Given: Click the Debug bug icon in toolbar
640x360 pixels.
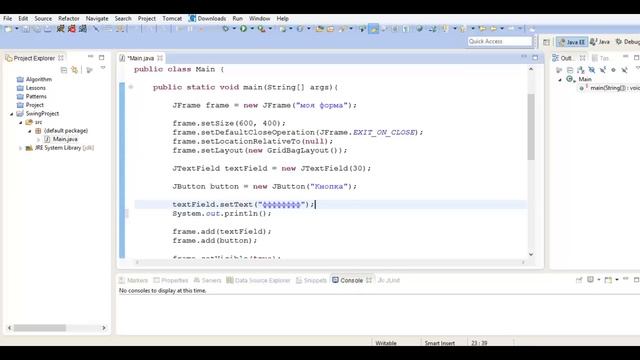Looking at the screenshot, I should (x=225, y=29).
